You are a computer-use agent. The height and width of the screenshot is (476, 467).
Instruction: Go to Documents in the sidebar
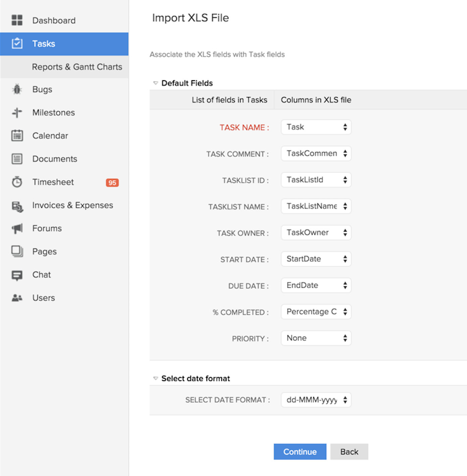[x=55, y=159]
